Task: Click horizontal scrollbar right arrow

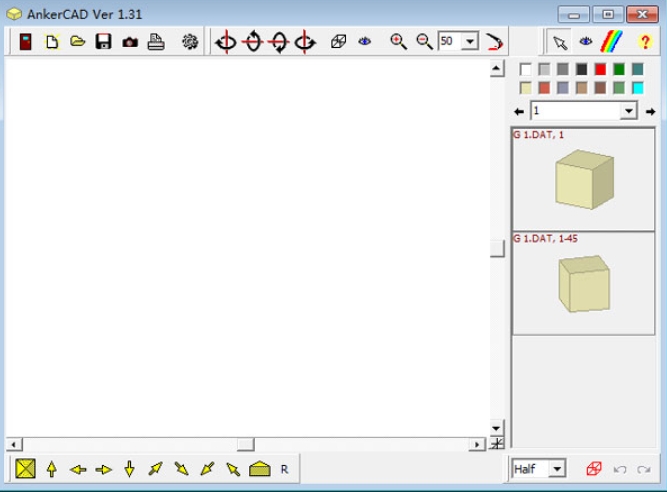Action: pos(477,444)
